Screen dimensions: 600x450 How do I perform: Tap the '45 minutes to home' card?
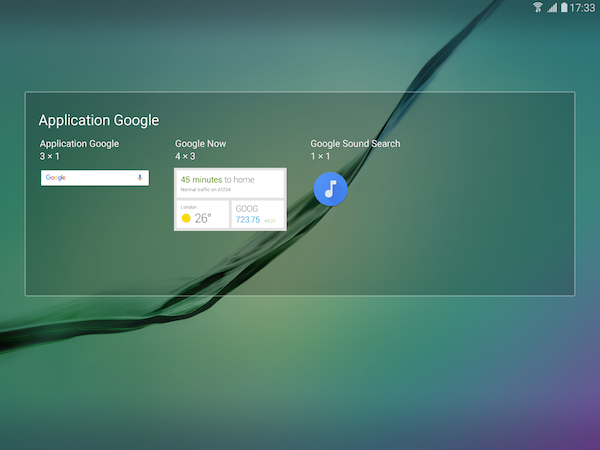tap(230, 184)
